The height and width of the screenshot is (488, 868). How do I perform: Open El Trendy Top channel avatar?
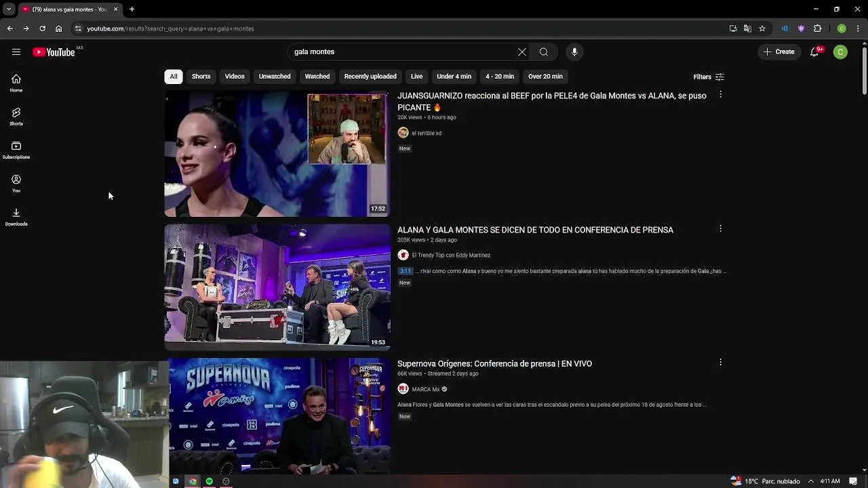coord(403,255)
